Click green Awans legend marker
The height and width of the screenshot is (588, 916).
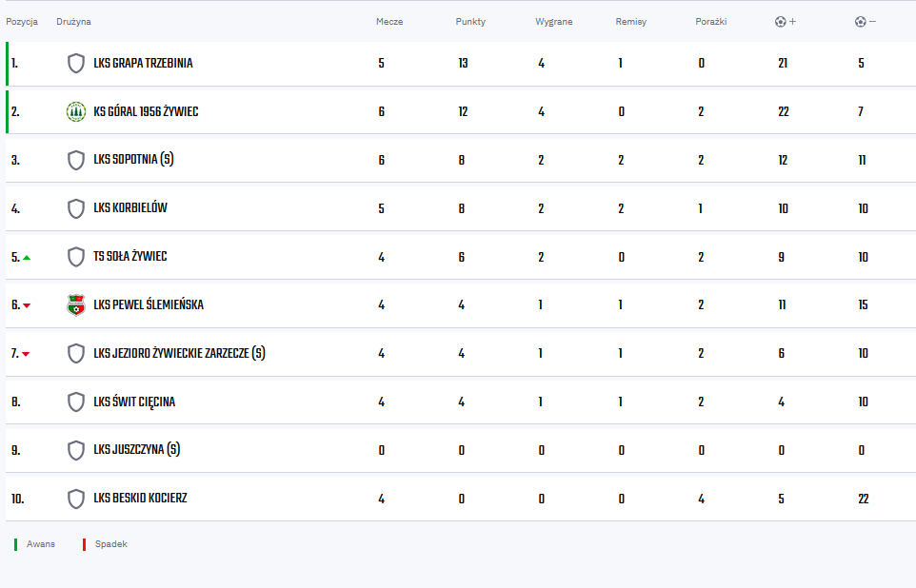point(16,544)
